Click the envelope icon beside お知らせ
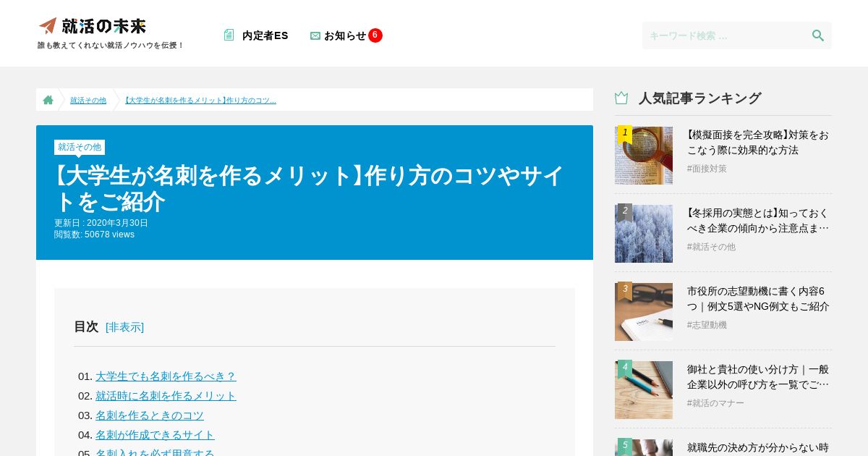The image size is (868, 456). tap(315, 35)
